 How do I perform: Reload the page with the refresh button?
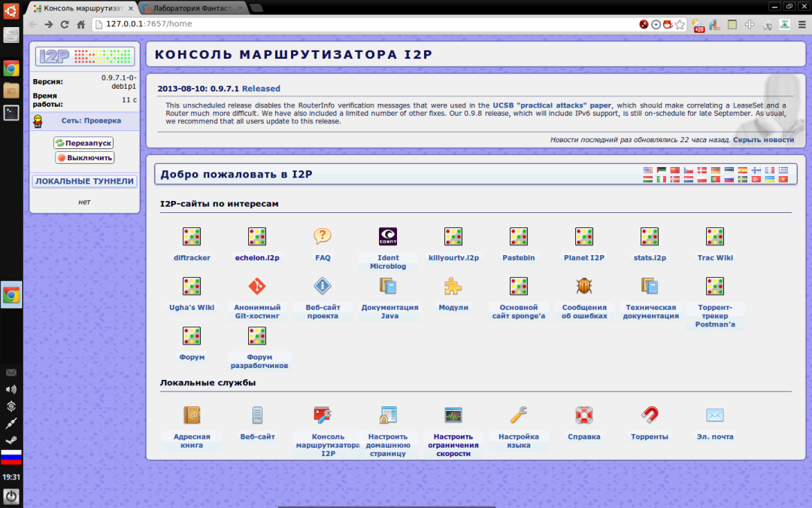coord(65,24)
